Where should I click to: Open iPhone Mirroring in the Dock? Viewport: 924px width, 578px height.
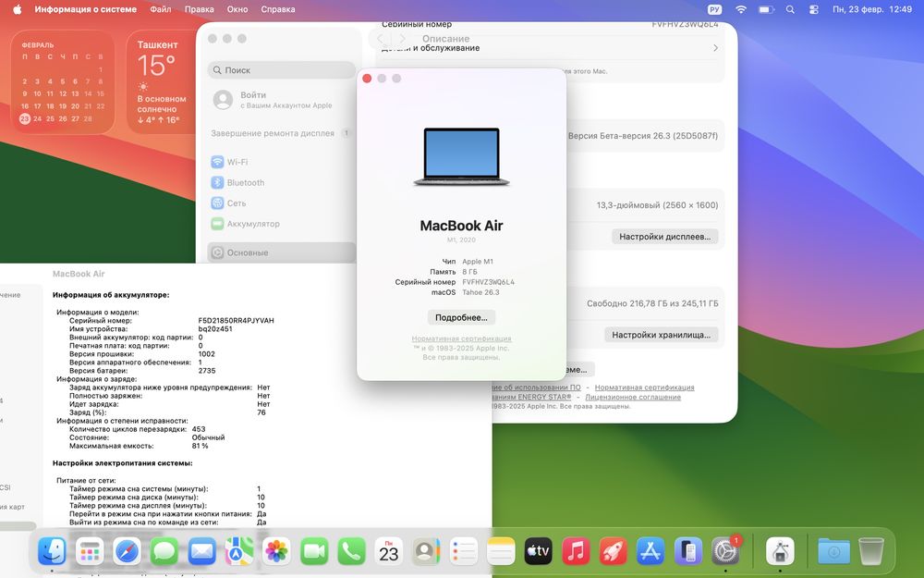[x=687, y=551]
